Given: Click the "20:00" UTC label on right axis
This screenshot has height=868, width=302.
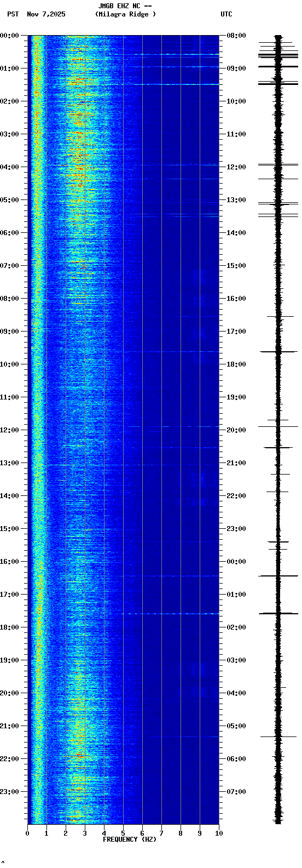Looking at the screenshot, I should pos(236,430).
